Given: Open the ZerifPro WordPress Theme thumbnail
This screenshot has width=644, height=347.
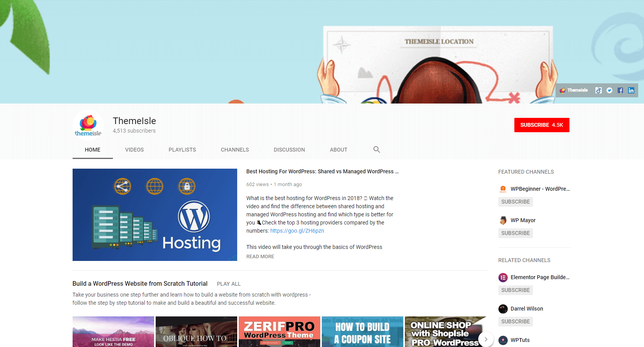Looking at the screenshot, I should pyautogui.click(x=279, y=332).
